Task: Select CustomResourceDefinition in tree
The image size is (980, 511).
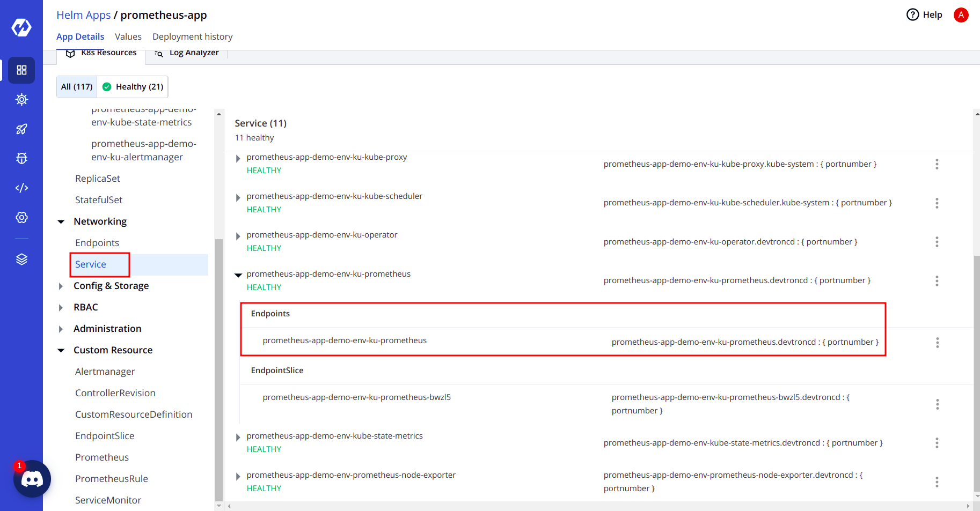Action: click(x=134, y=414)
